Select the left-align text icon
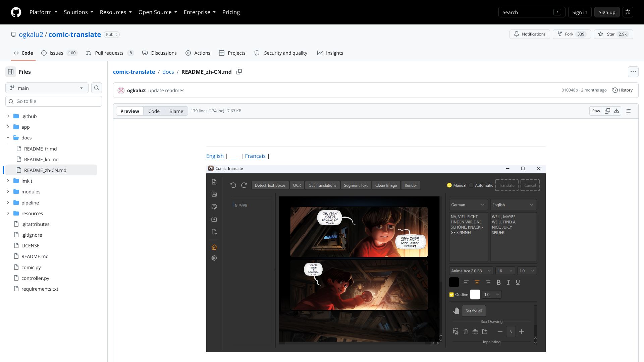Viewport: 644px width, 362px height. (x=466, y=283)
